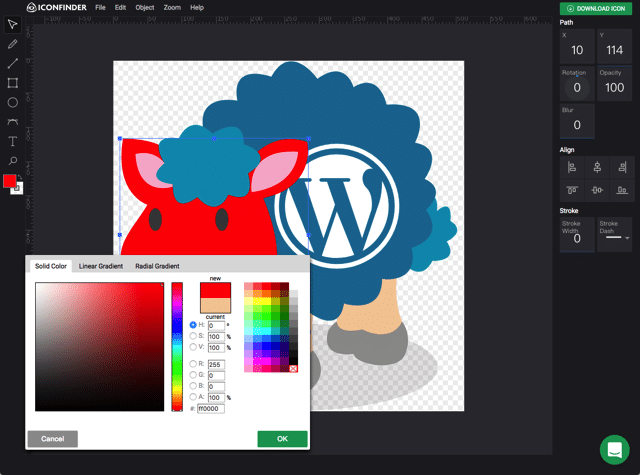Select the Text tool
Image resolution: width=640 pixels, height=475 pixels.
click(12, 141)
